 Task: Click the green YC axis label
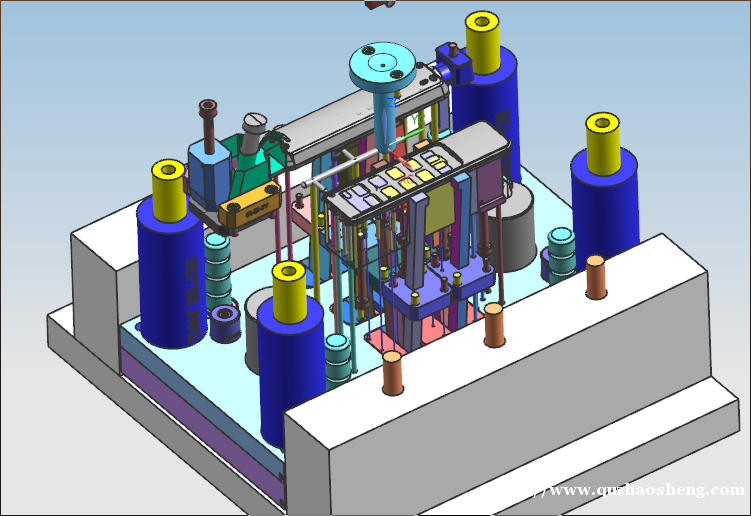418,119
